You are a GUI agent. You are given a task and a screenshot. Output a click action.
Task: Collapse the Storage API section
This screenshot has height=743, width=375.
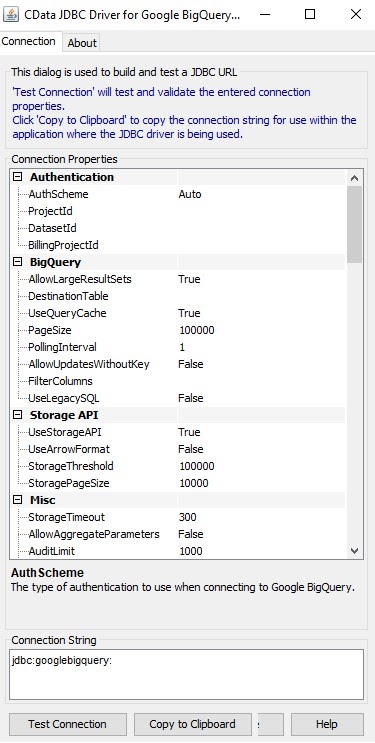pos(18,415)
